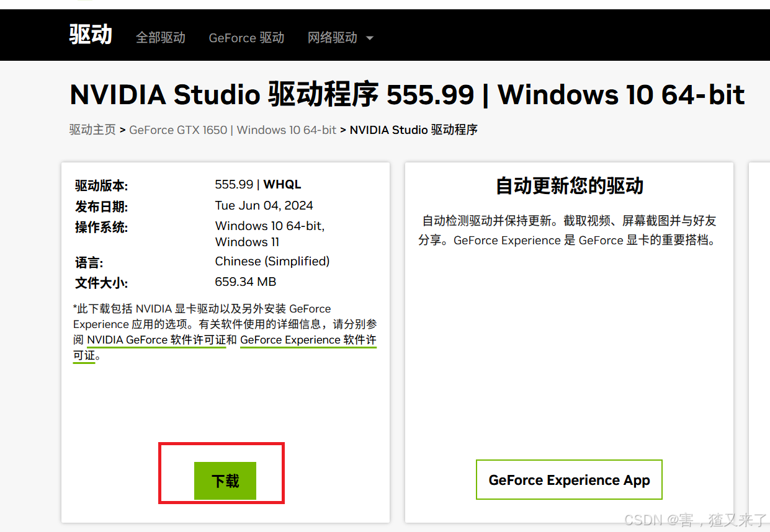Expand the 网络驱动 dropdown menu
The height and width of the screenshot is (532, 770).
click(x=341, y=38)
